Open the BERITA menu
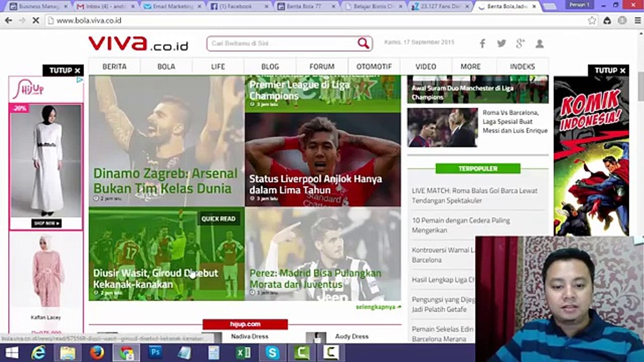Screen dimensions: 644x362 pos(114,66)
